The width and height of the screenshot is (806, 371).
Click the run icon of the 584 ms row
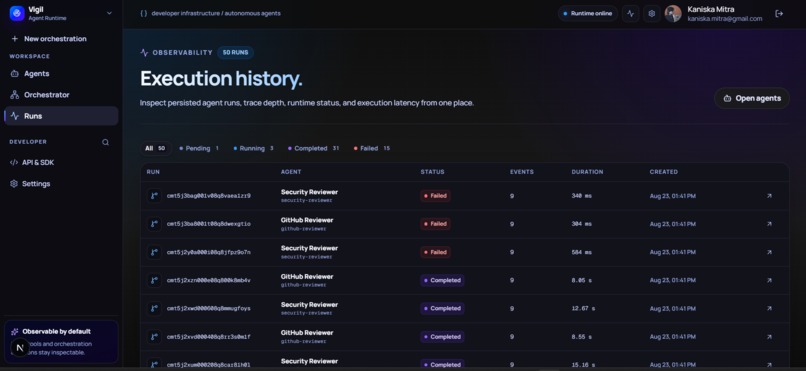click(x=154, y=252)
